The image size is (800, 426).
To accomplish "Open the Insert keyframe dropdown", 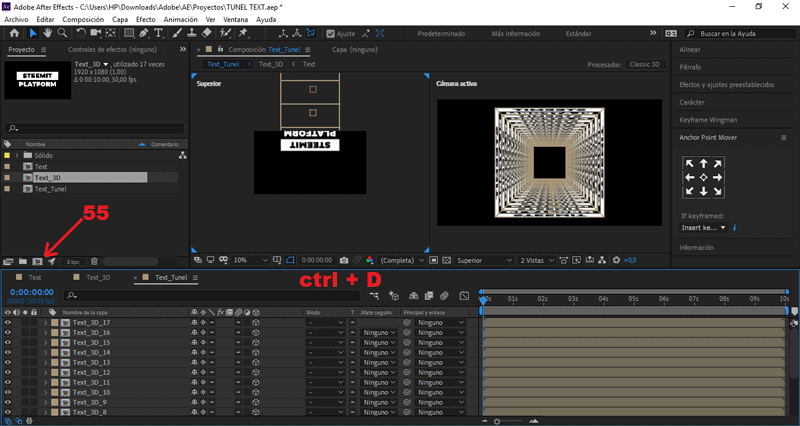I will pyautogui.click(x=704, y=228).
